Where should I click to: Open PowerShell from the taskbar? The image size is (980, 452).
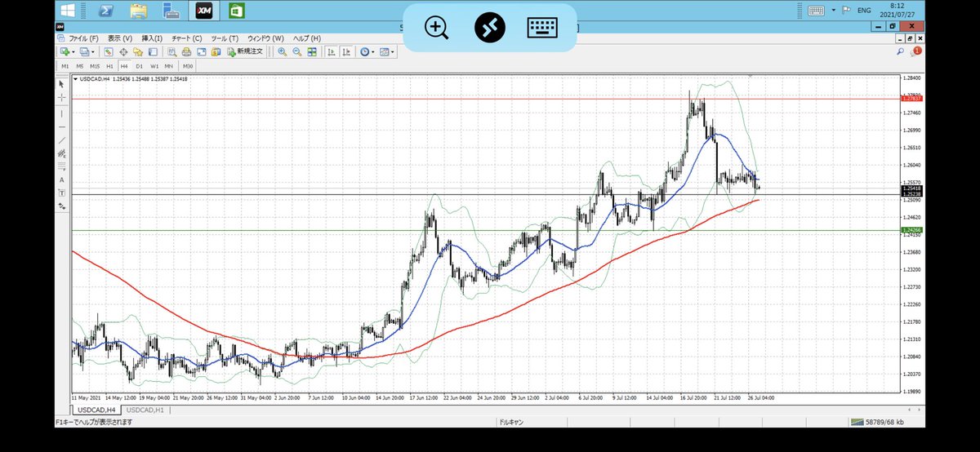(105, 11)
